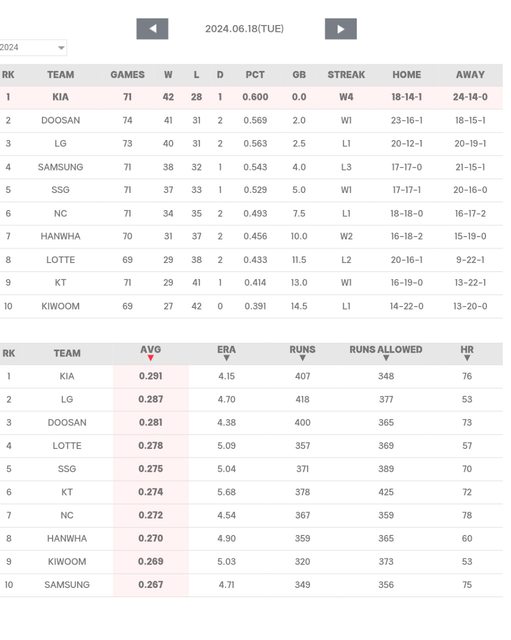Sort stats by RUNS arrow
This screenshot has width=511, height=640.
(x=302, y=358)
